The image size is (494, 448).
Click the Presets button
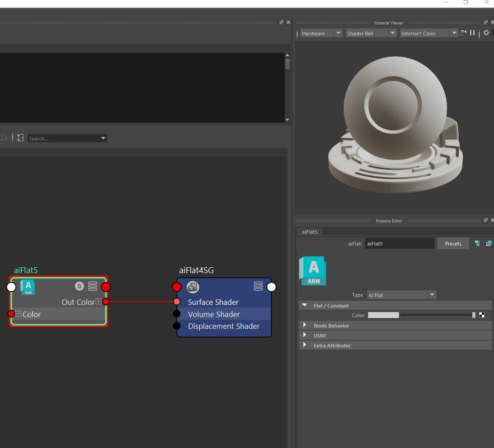[x=453, y=243]
